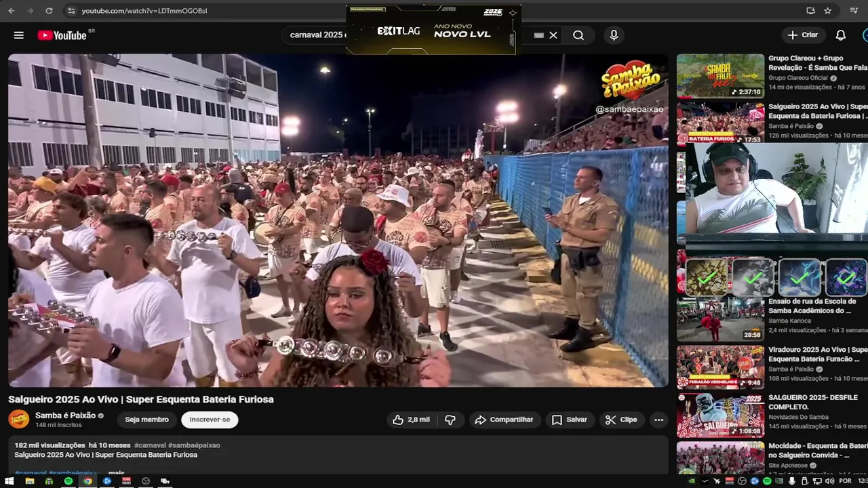The width and height of the screenshot is (868, 488).
Task: Click the magnifier search button
Action: pos(578,35)
